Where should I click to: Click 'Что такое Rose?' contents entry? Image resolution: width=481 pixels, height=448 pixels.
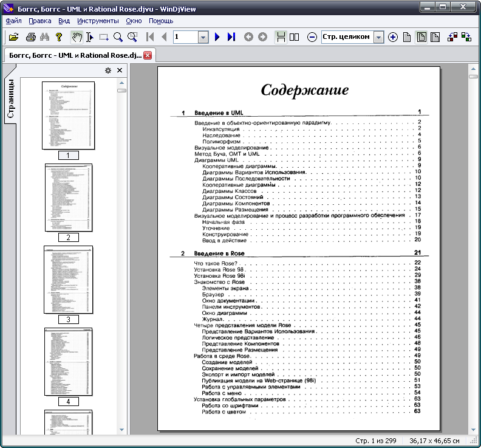[216, 263]
